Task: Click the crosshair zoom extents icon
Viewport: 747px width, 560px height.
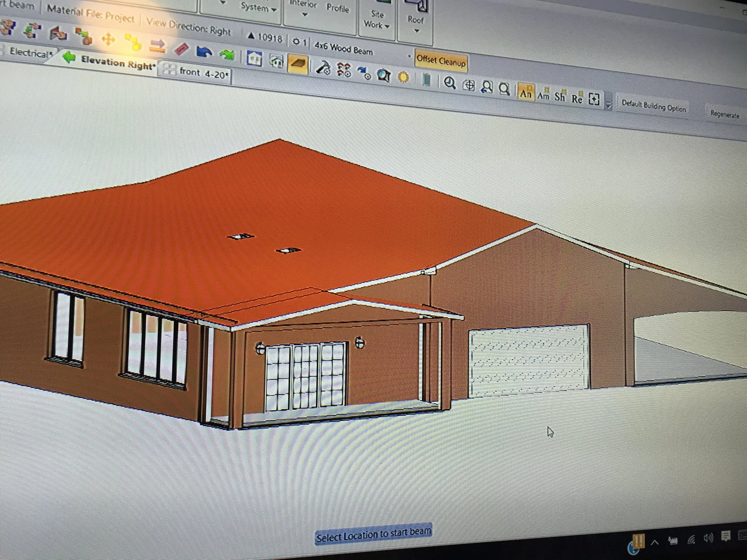Action: (469, 85)
